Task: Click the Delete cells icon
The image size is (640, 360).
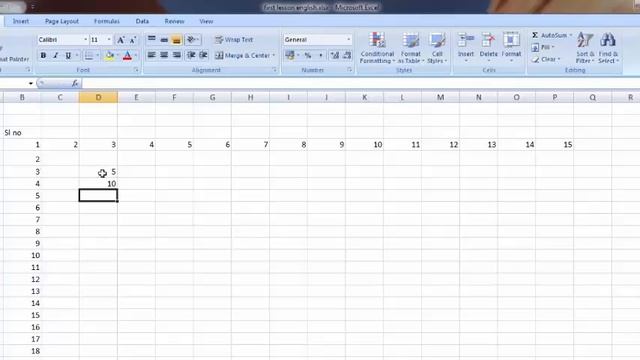Action: [488, 41]
